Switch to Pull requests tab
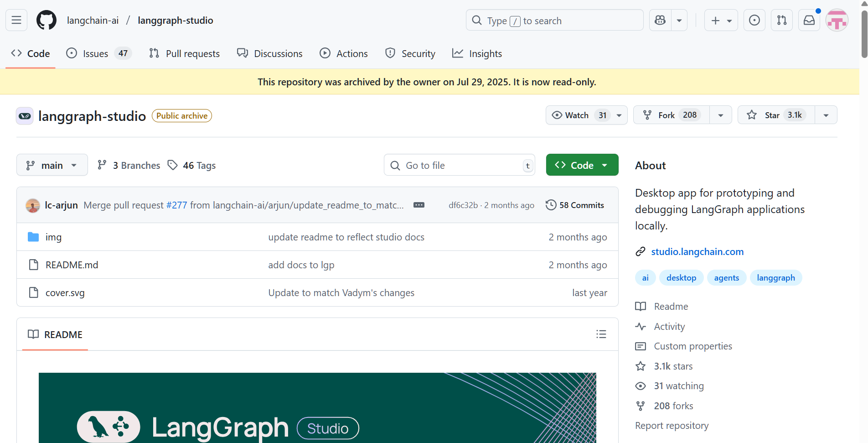Screen dimensions: 868x443 [x=184, y=53]
